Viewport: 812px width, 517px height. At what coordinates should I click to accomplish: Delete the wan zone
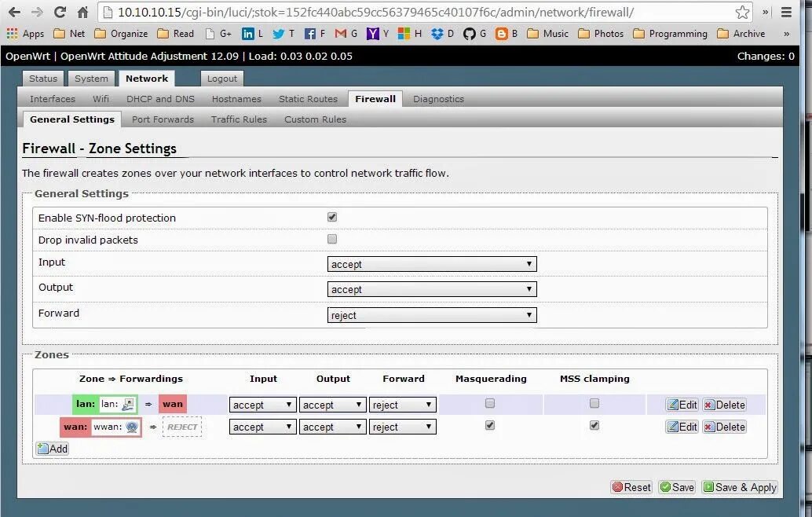tap(725, 427)
